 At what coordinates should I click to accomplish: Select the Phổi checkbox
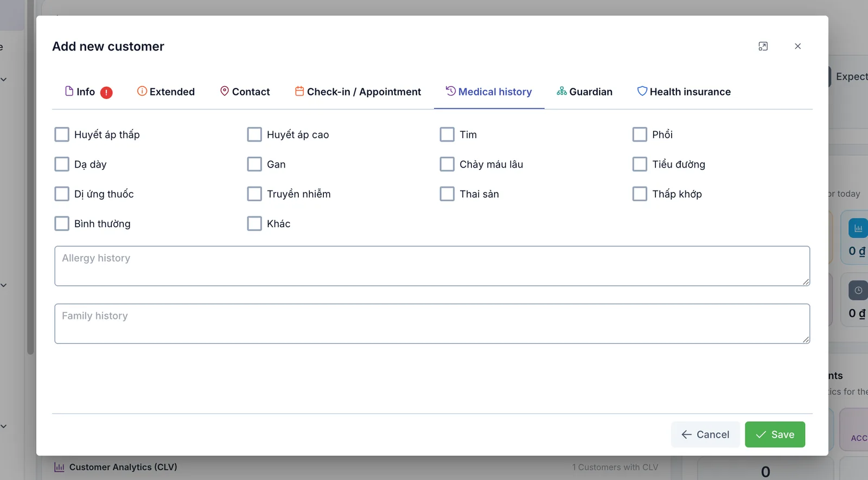(x=640, y=135)
